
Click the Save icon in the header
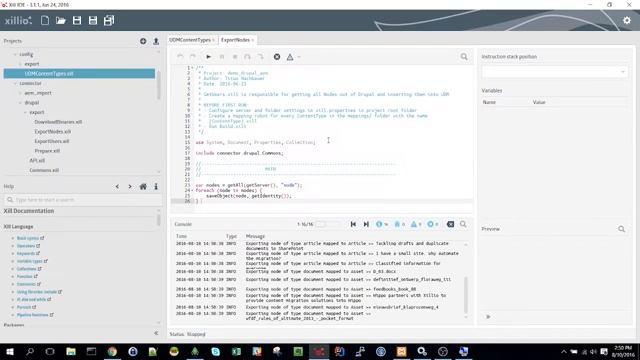click(77, 20)
